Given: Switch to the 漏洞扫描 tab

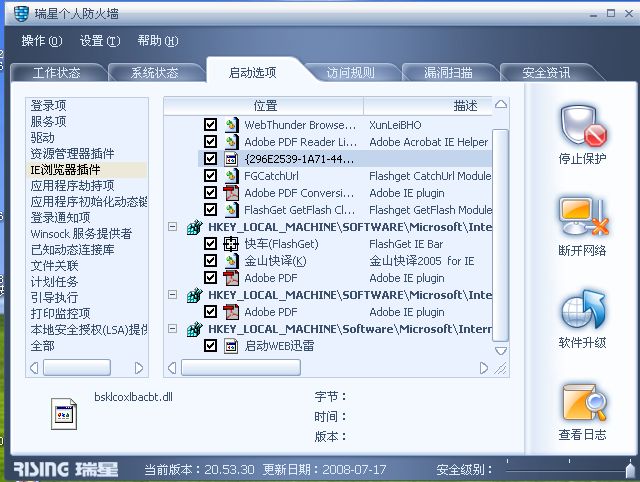Looking at the screenshot, I should (448, 73).
